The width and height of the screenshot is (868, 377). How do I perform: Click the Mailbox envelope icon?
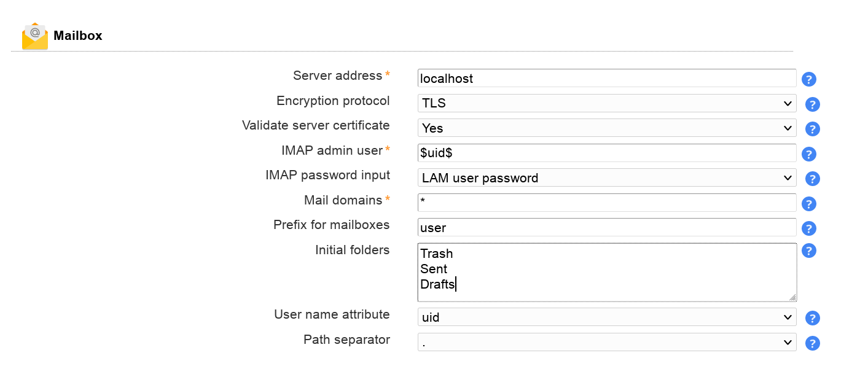pos(35,36)
